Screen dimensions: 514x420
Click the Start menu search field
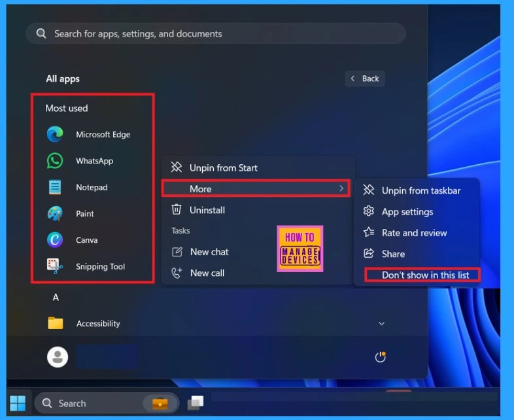tap(216, 33)
